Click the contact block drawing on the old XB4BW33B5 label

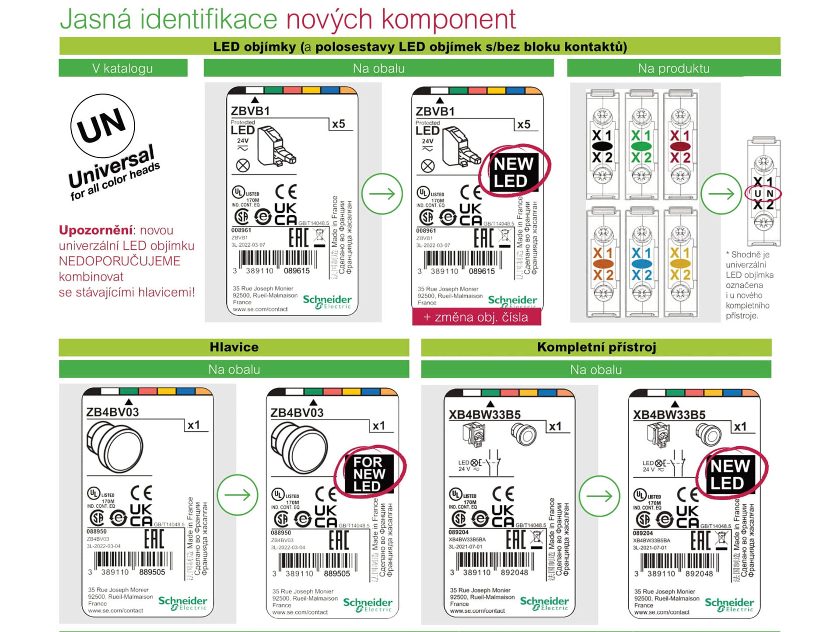pos(475,435)
